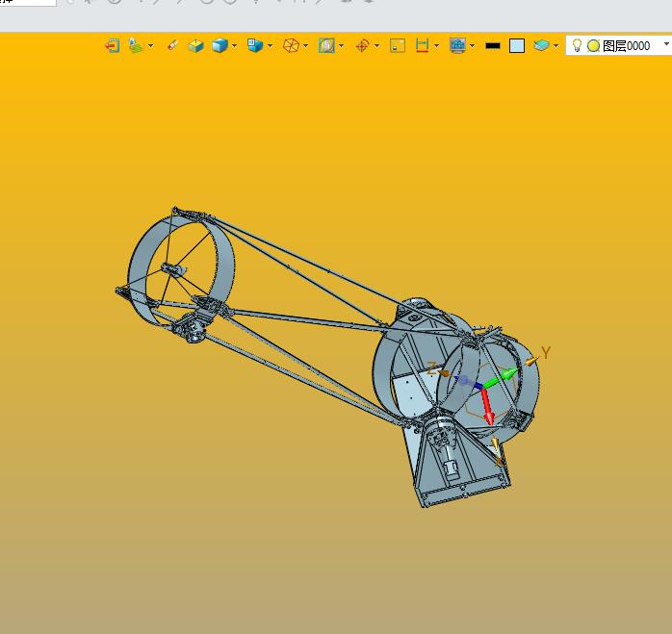Click the small square frame icon
672x634 pixels.
pos(398,45)
